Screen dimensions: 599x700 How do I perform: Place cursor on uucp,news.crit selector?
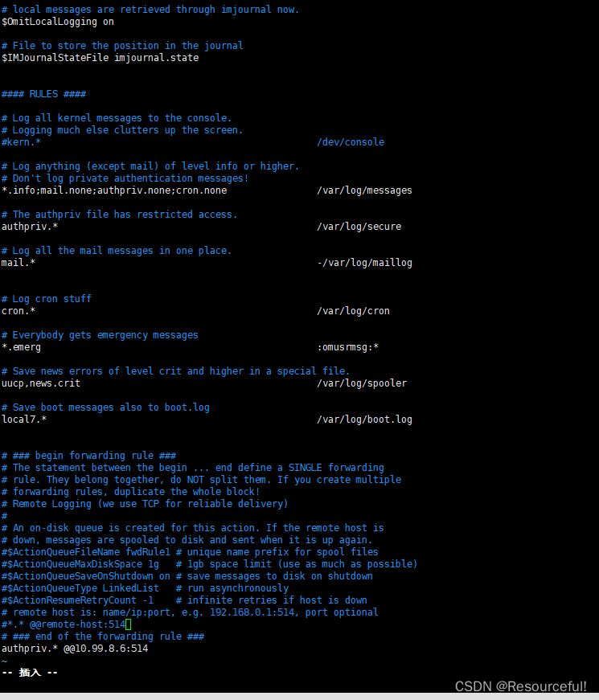[40, 383]
